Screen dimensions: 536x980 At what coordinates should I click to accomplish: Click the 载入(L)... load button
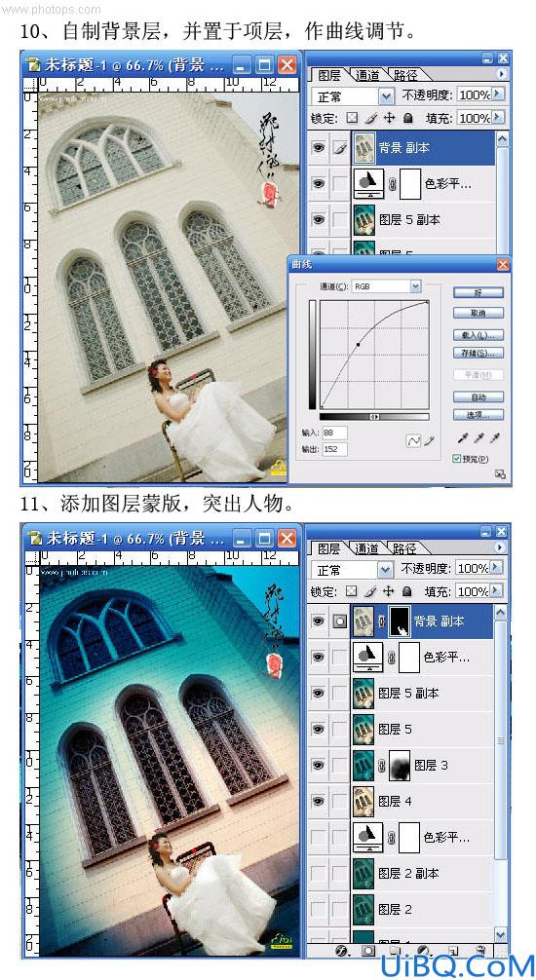[x=479, y=335]
